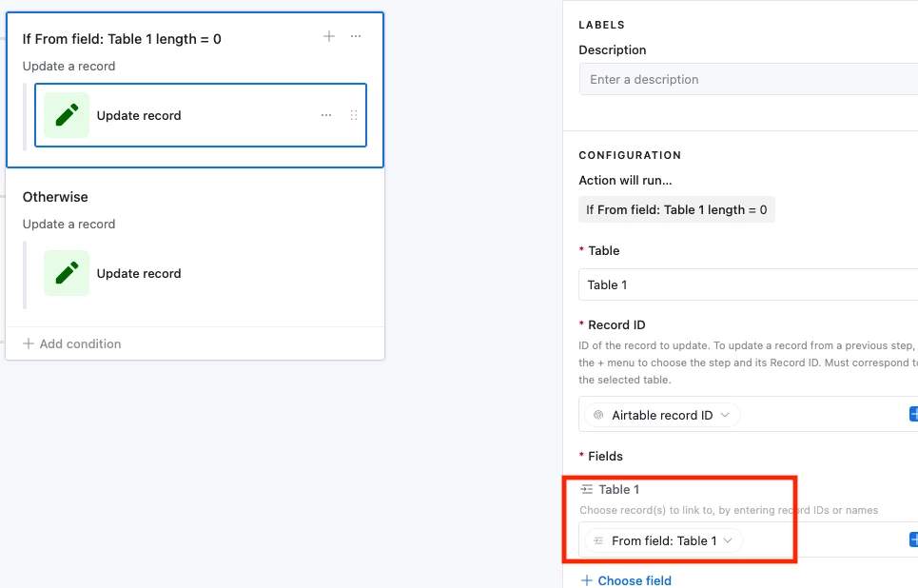
Task: Click the Choose field link
Action: pyautogui.click(x=626, y=580)
